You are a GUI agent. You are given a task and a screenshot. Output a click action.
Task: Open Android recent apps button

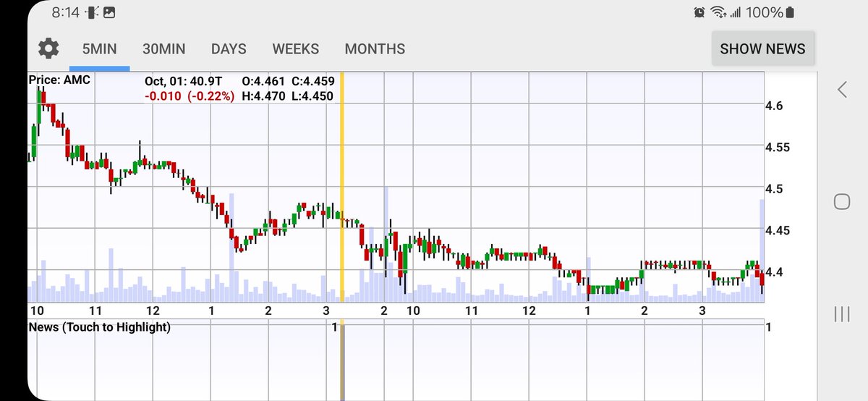click(x=842, y=313)
